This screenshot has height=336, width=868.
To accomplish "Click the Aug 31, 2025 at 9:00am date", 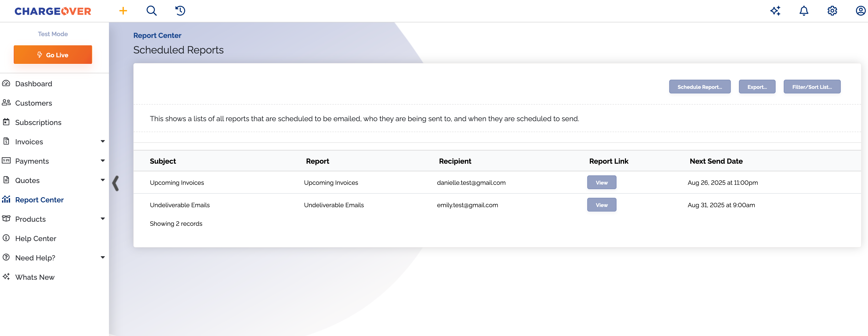I will tap(721, 205).
